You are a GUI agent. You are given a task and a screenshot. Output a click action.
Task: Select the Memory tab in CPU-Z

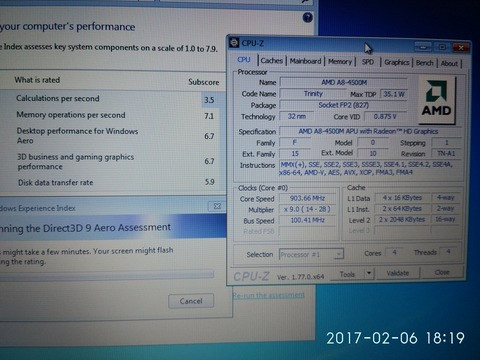tap(340, 61)
